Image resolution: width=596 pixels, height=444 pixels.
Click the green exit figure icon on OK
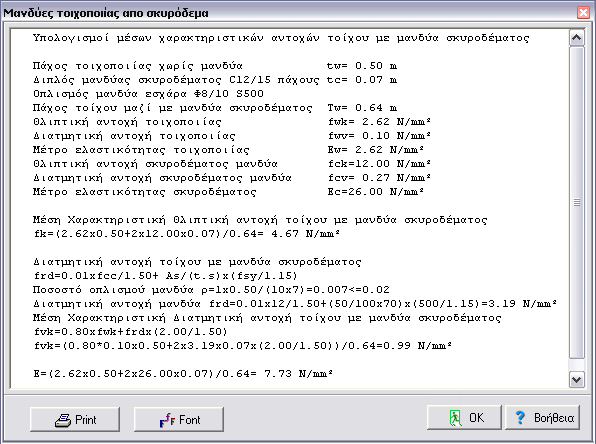(x=455, y=418)
